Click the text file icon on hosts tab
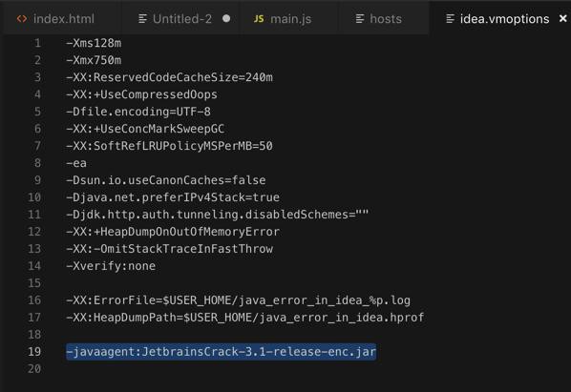 click(x=360, y=18)
